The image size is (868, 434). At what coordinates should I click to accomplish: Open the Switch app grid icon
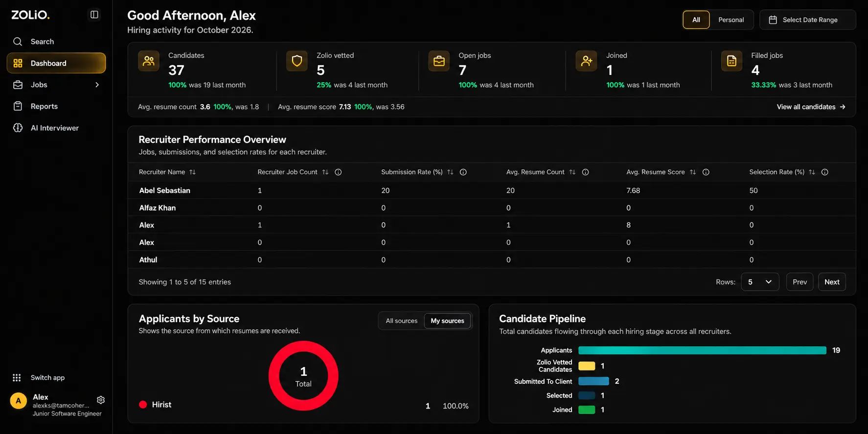17,378
